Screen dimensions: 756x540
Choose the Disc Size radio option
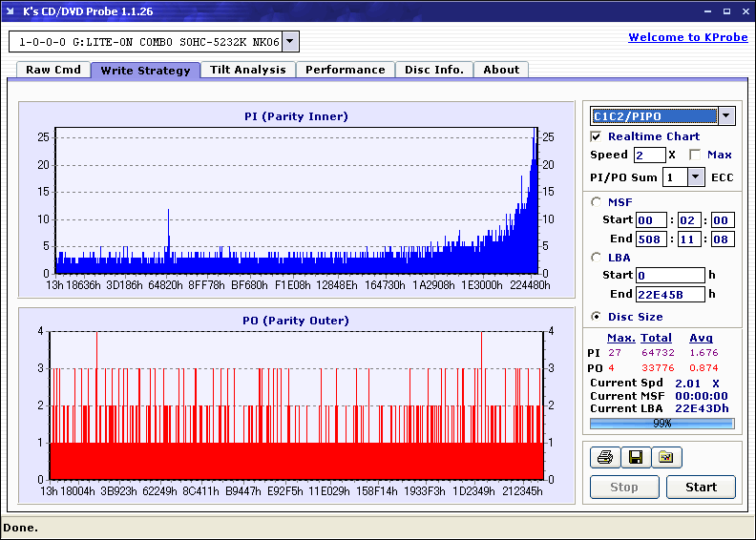point(597,317)
